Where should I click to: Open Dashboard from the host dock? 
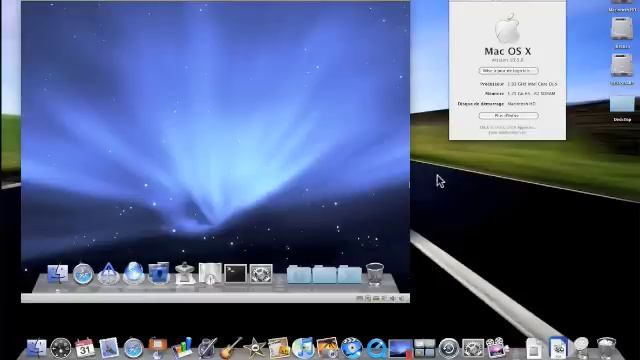61,349
